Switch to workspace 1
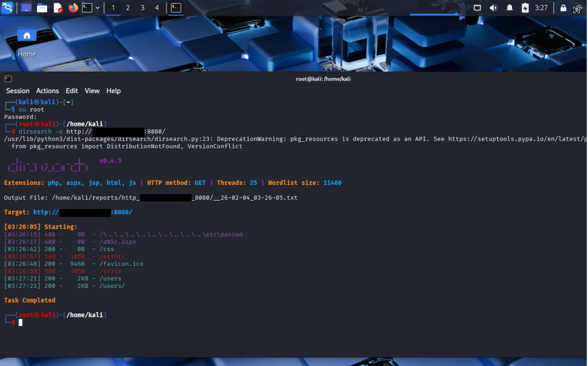588x366 pixels. tap(113, 8)
